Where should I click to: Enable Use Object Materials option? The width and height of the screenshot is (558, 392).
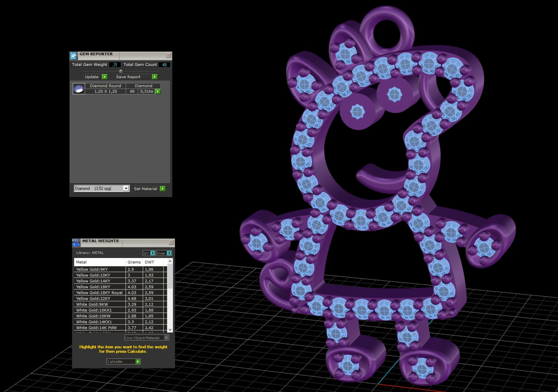tap(166, 338)
